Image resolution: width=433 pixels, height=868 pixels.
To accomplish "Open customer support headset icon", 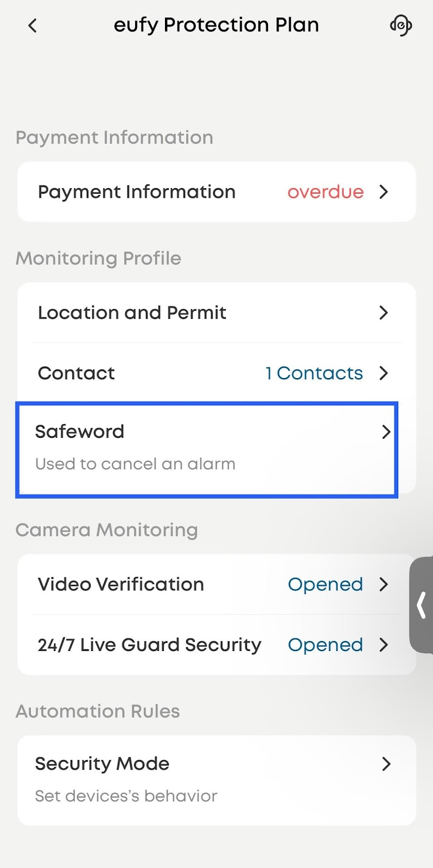I will click(x=400, y=25).
